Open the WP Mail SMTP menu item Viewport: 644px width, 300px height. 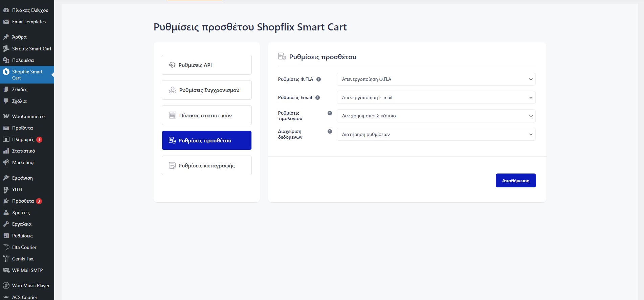[x=27, y=271]
